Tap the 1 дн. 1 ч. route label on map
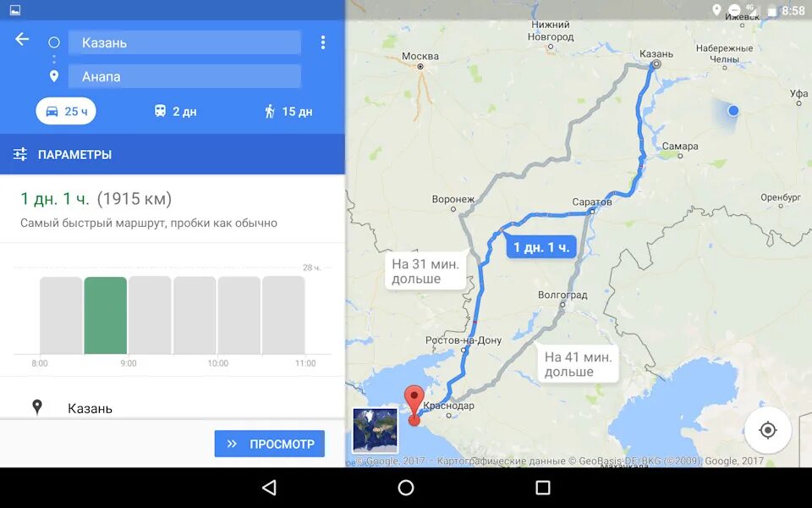This screenshot has width=812, height=508. (x=541, y=247)
